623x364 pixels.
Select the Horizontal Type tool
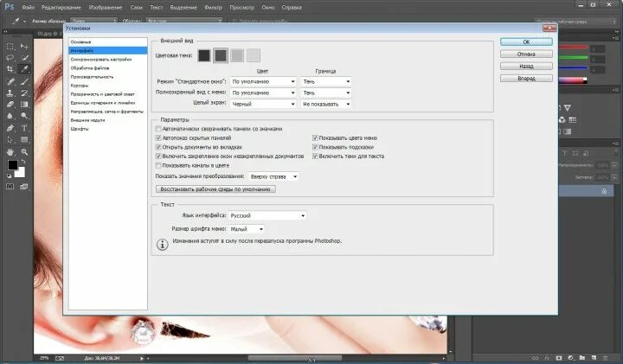(x=24, y=128)
